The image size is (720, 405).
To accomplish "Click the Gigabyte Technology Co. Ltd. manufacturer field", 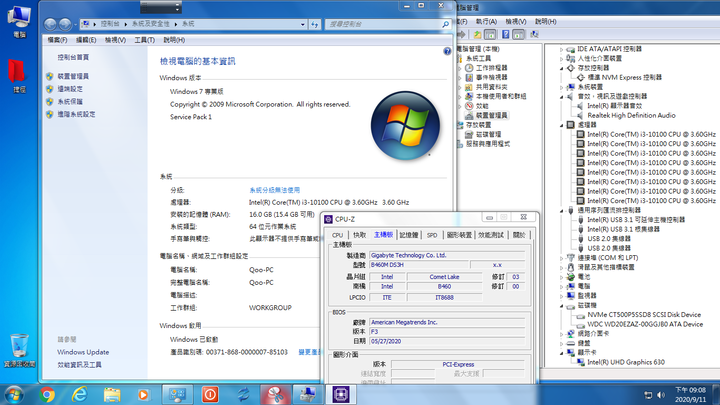I will (447, 255).
